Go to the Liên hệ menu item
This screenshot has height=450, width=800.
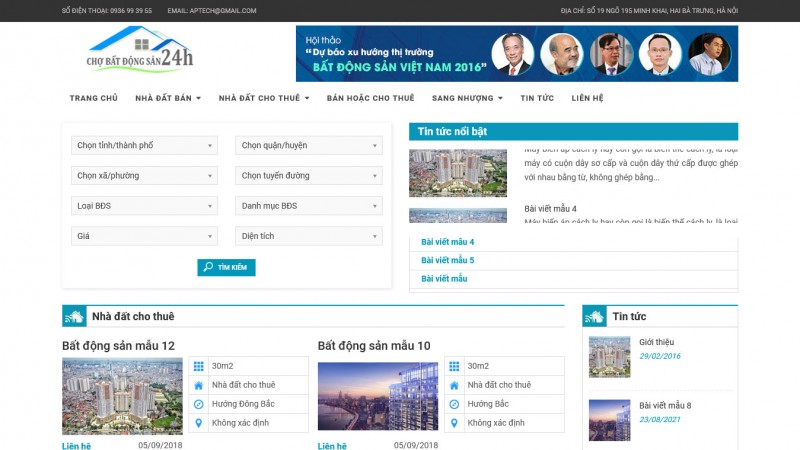[x=587, y=98]
